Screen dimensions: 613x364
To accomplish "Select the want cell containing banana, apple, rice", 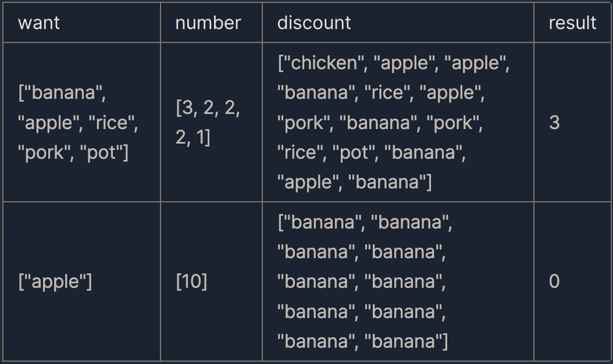I will 81,122.
